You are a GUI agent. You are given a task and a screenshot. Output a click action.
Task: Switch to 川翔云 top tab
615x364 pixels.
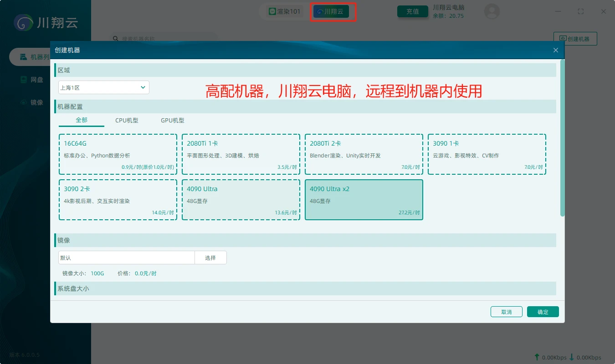coord(331,11)
